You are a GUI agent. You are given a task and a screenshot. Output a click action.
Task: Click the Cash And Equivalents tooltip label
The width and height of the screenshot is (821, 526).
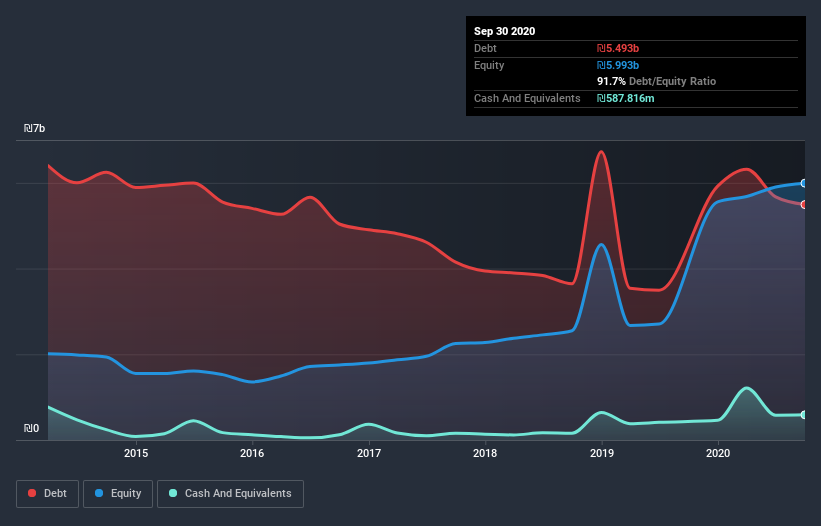(527, 98)
